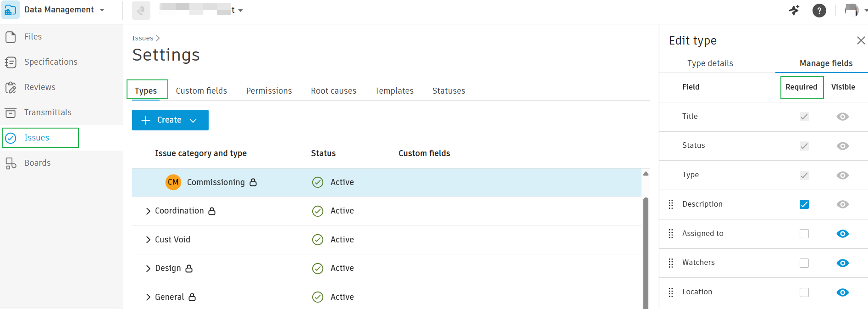The image size is (868, 309).
Task: Expand the Design category
Action: (148, 269)
